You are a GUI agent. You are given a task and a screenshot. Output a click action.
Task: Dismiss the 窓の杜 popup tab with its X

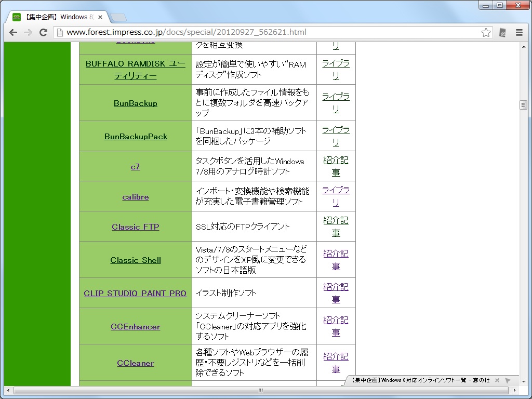497,380
